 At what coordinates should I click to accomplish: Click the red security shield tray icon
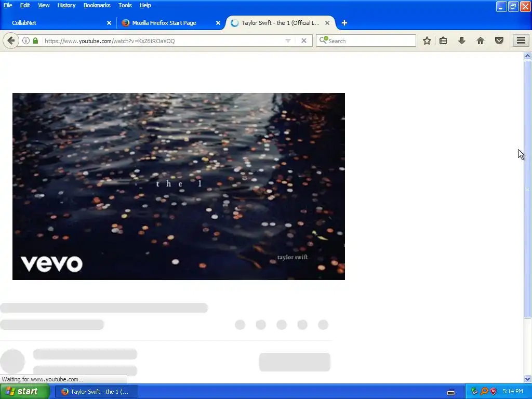pos(494,392)
